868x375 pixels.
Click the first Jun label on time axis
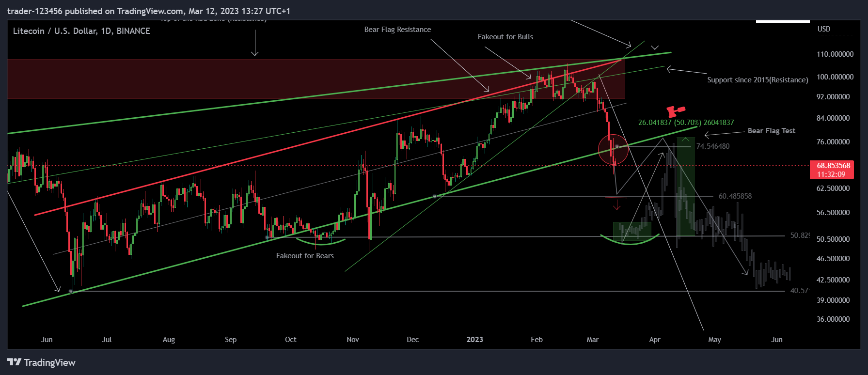(x=47, y=340)
